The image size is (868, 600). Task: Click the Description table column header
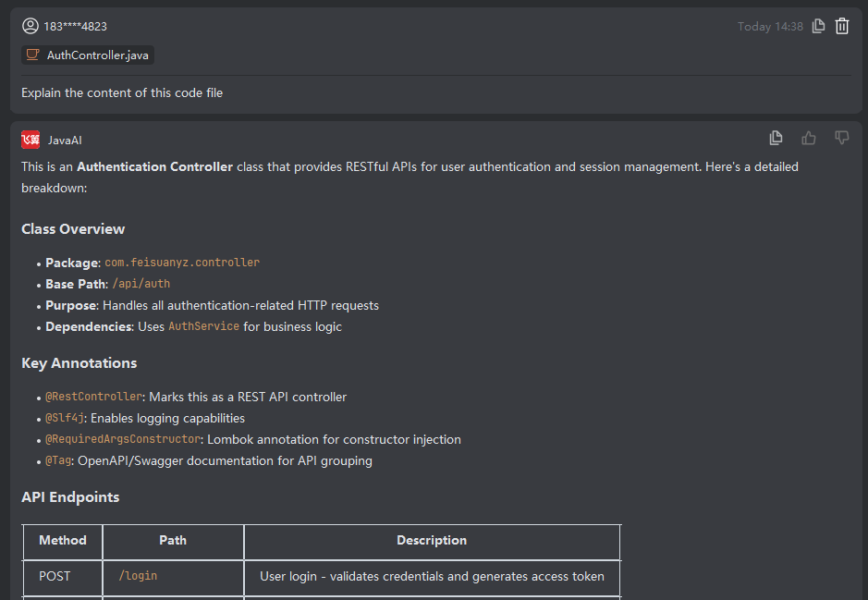(x=432, y=541)
